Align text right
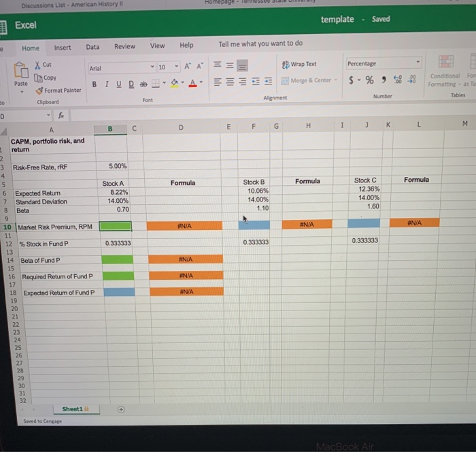Viewport: 476px width, 452px height. click(242, 82)
